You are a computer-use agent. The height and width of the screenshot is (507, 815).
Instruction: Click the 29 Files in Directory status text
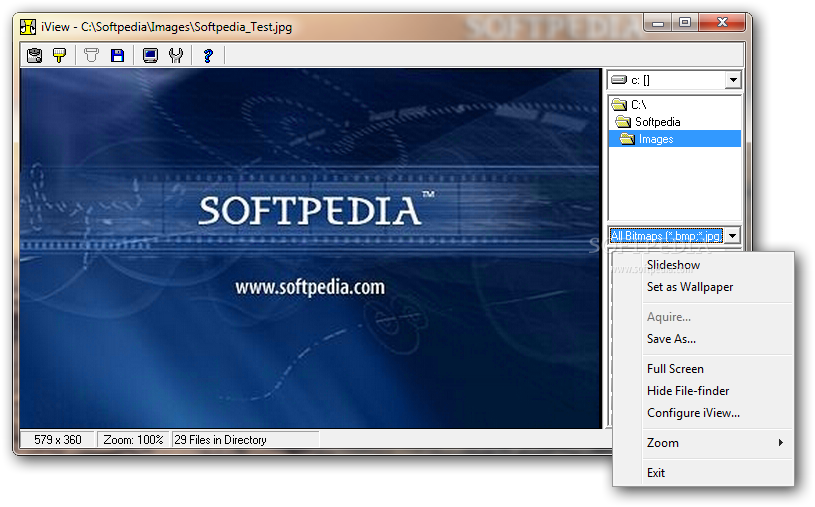220,440
